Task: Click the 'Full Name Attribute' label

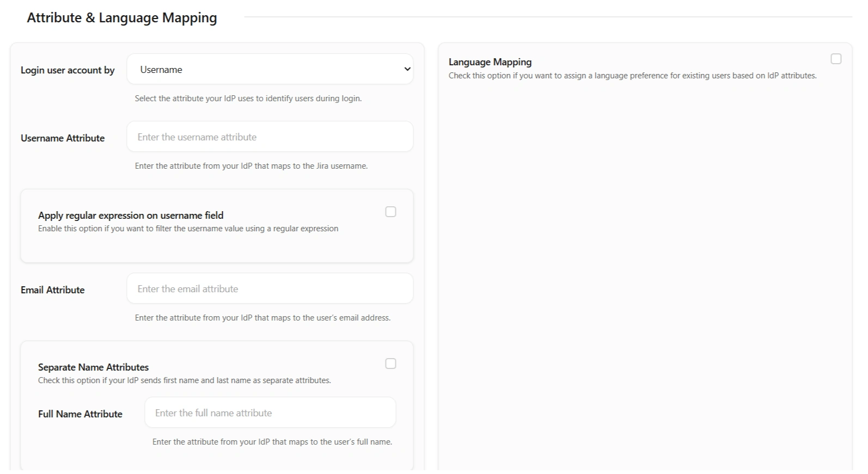Action: [x=80, y=414]
